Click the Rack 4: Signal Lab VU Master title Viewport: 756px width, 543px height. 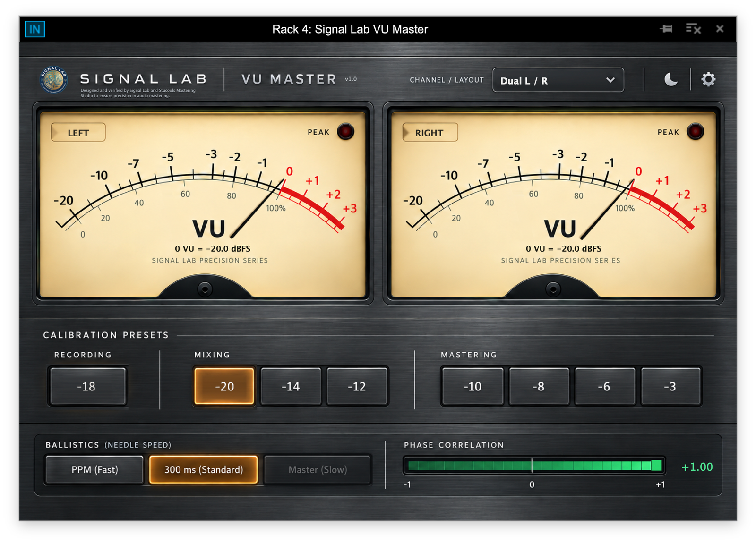(350, 29)
